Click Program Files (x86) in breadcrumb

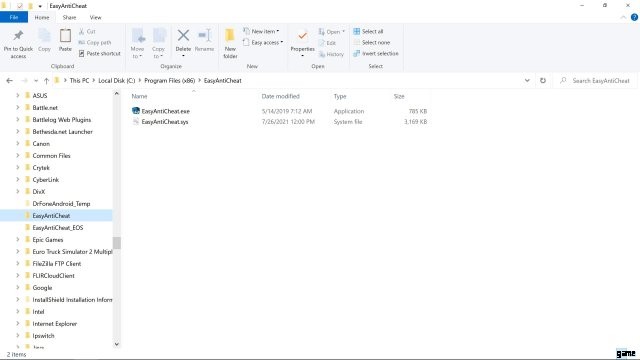pos(170,81)
